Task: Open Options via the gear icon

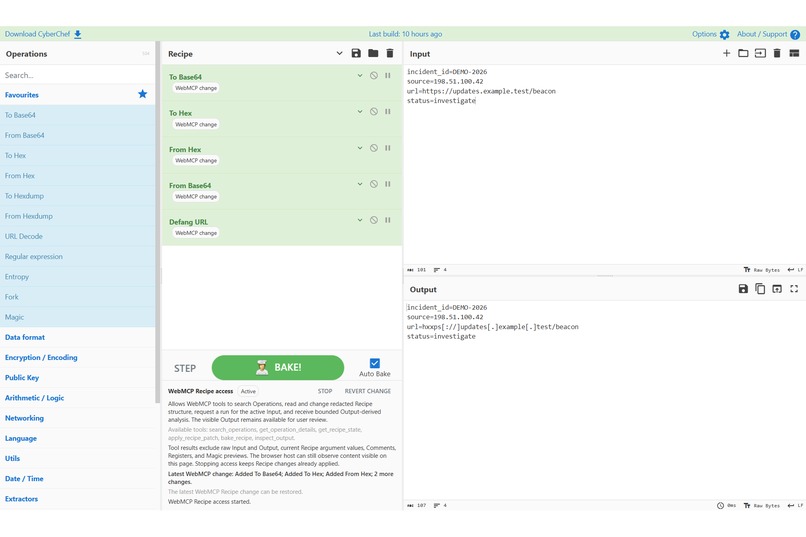Action: point(724,34)
